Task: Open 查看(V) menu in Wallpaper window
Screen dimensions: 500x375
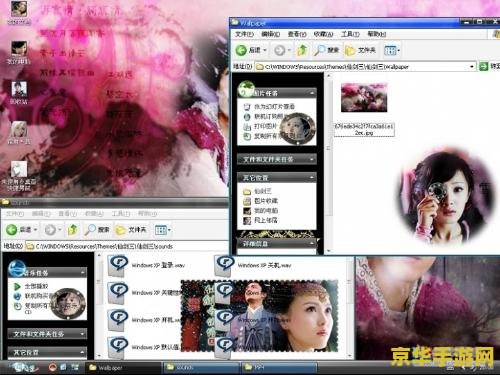Action: 297,34
